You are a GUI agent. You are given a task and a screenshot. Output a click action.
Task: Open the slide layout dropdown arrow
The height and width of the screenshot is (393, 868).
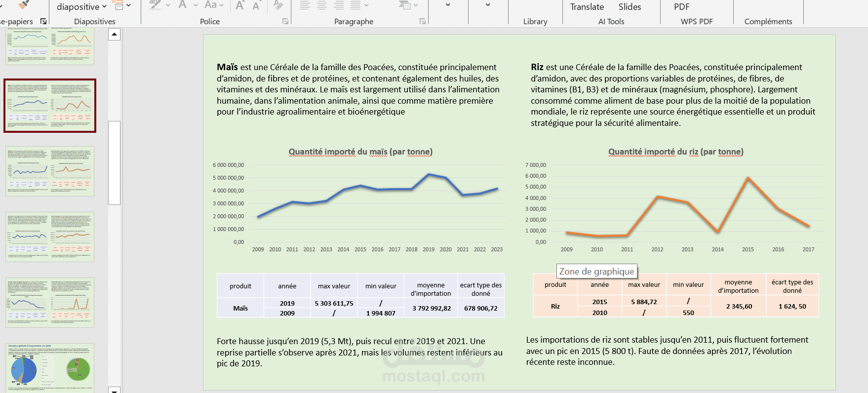tap(129, 5)
